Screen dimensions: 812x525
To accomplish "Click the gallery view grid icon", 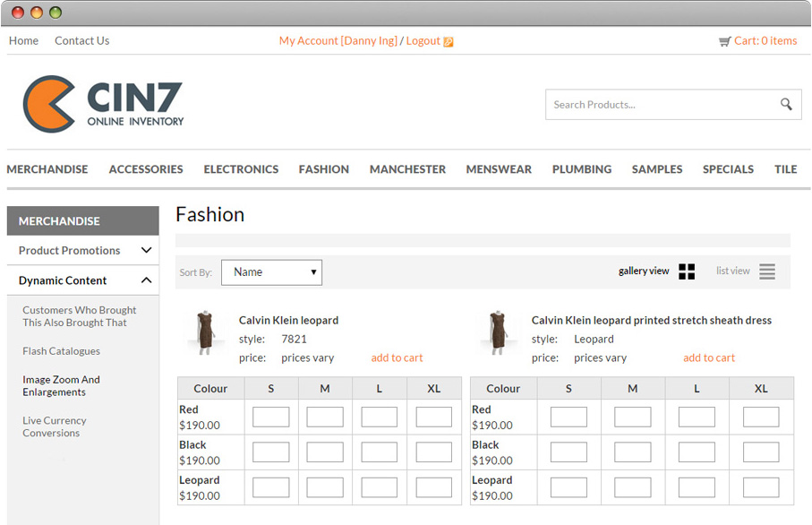I will 687,271.
